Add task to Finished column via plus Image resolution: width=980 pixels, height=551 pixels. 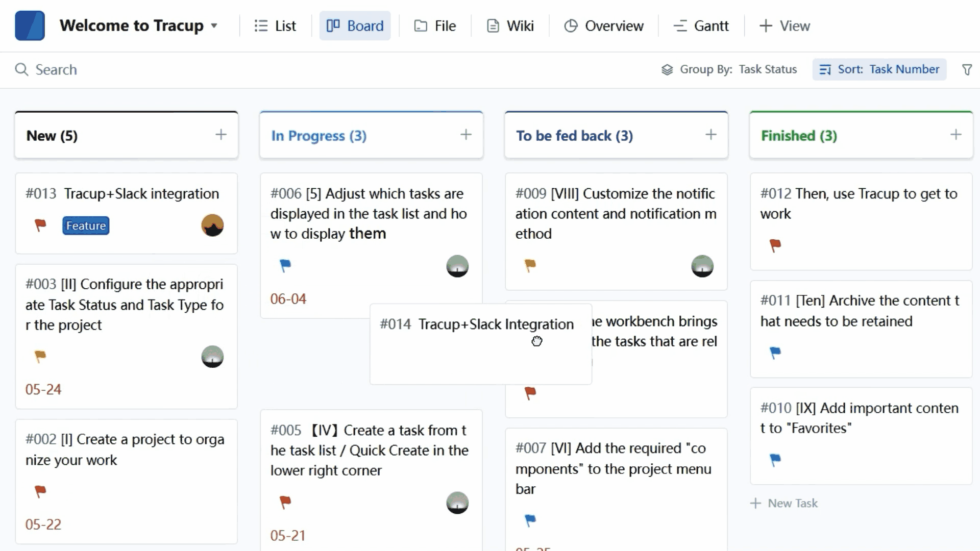[955, 135]
